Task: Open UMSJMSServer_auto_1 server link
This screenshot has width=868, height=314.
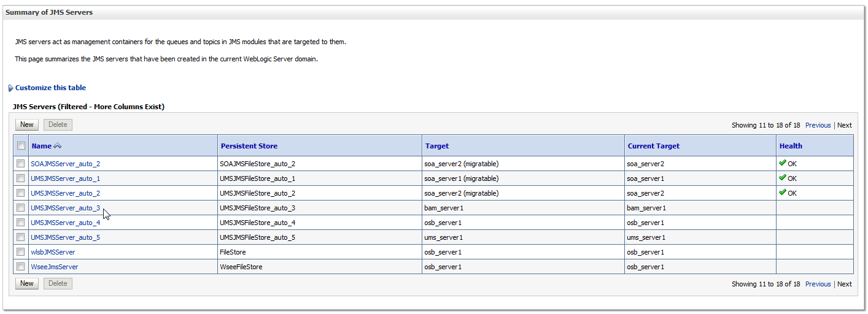Action: tap(65, 178)
